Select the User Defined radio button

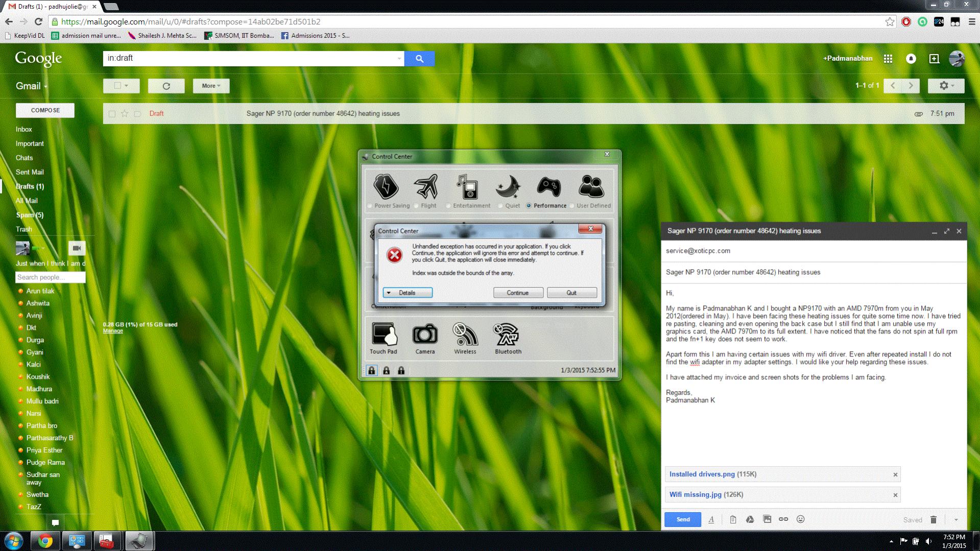click(x=571, y=206)
